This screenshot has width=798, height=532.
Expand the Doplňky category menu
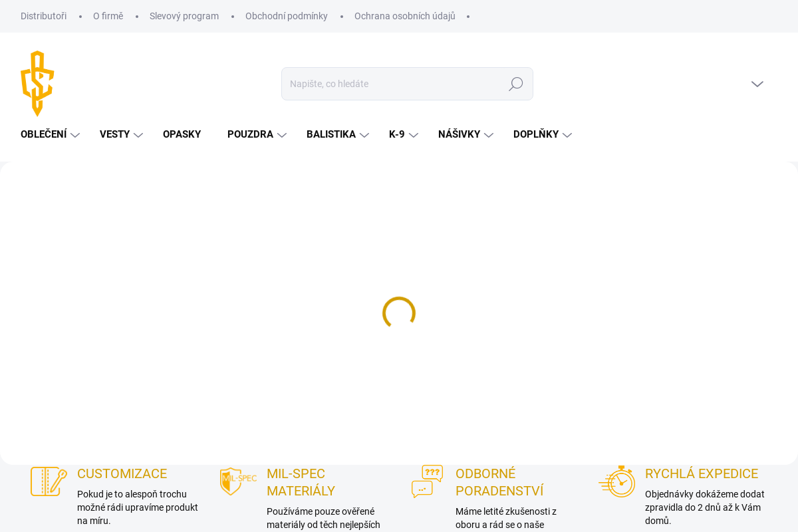click(542, 135)
